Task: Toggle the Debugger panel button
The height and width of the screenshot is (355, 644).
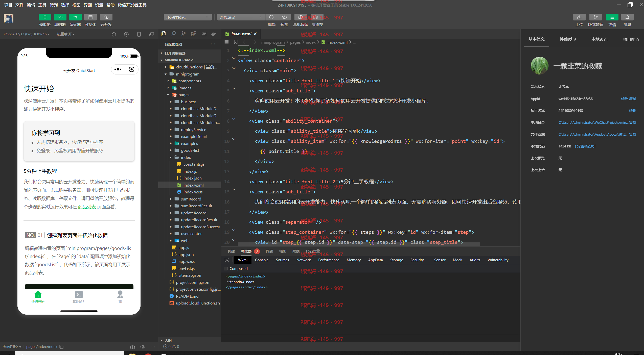Action: 75,17
